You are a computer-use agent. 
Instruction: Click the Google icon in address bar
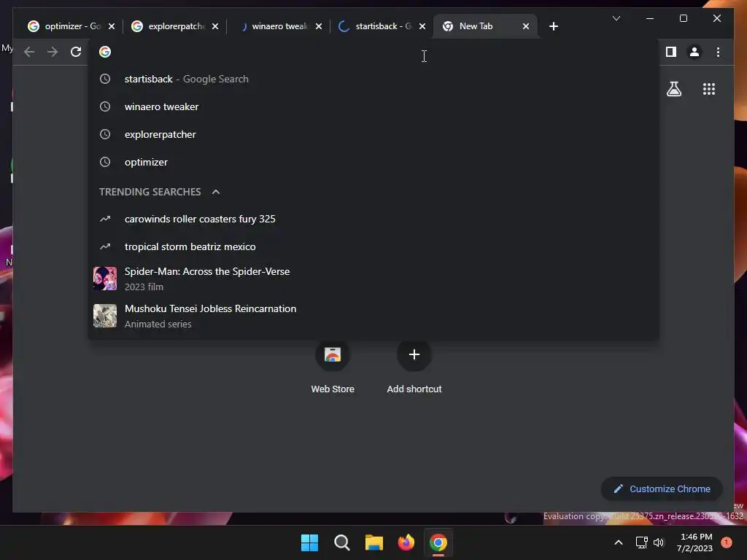(105, 52)
